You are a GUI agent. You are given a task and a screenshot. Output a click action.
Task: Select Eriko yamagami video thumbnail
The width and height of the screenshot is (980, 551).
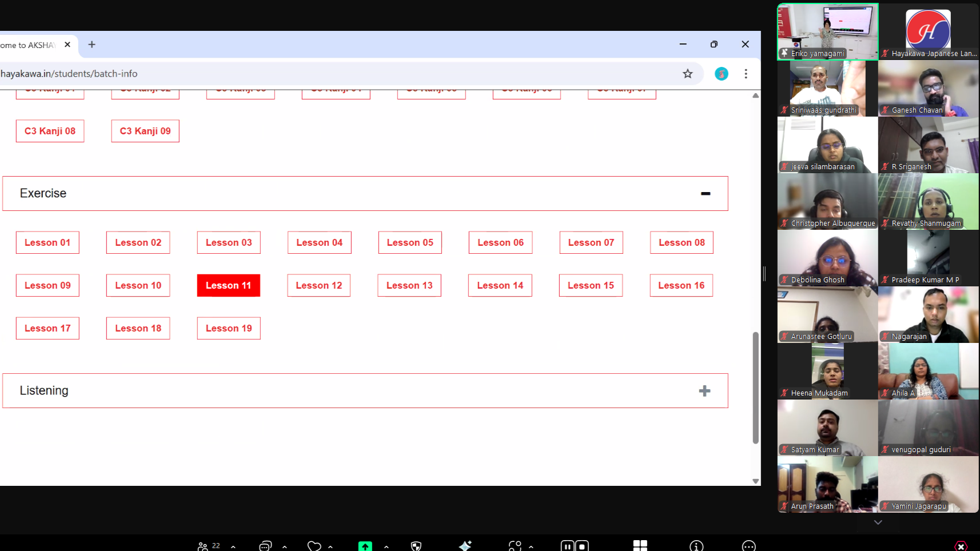coord(827,31)
